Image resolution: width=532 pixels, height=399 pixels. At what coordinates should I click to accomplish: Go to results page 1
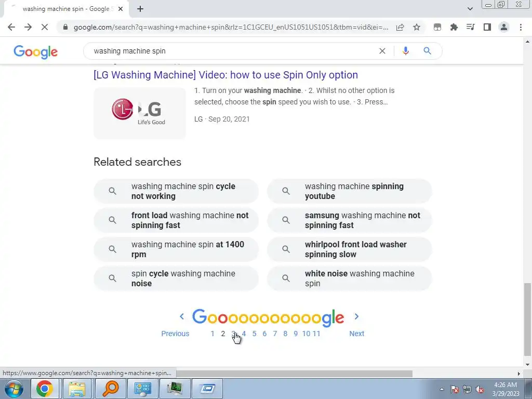click(212, 334)
